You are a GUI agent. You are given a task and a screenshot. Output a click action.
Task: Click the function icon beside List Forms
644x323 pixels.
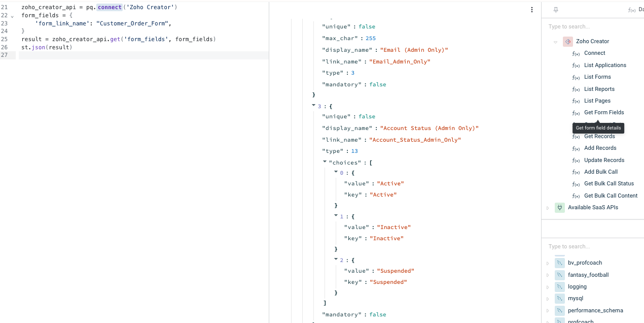(x=576, y=77)
